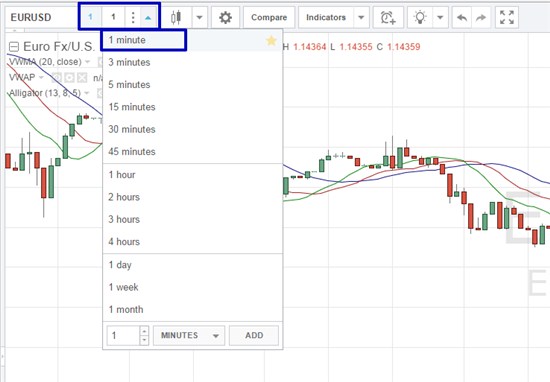Redo with the right arrow icon

(481, 17)
